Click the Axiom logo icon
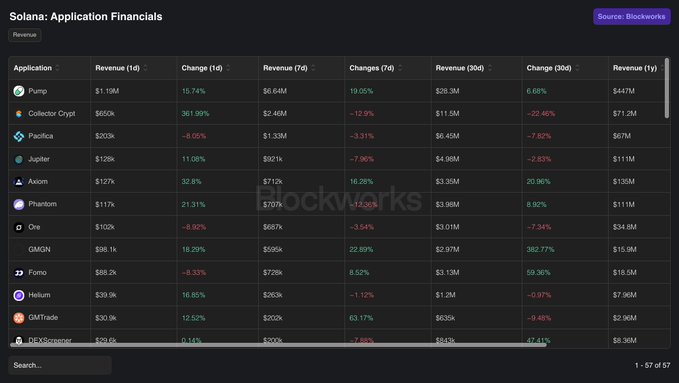Viewport: 679px width, 383px height. pos(19,182)
